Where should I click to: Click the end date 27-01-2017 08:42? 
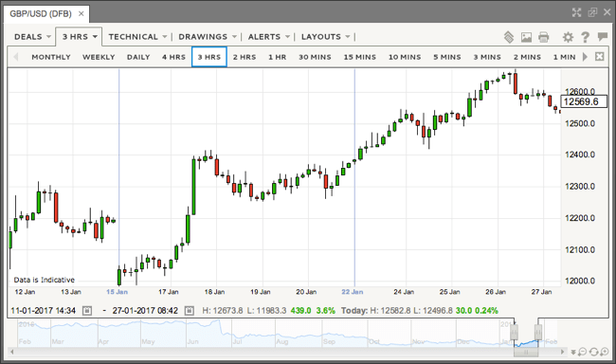(145, 311)
